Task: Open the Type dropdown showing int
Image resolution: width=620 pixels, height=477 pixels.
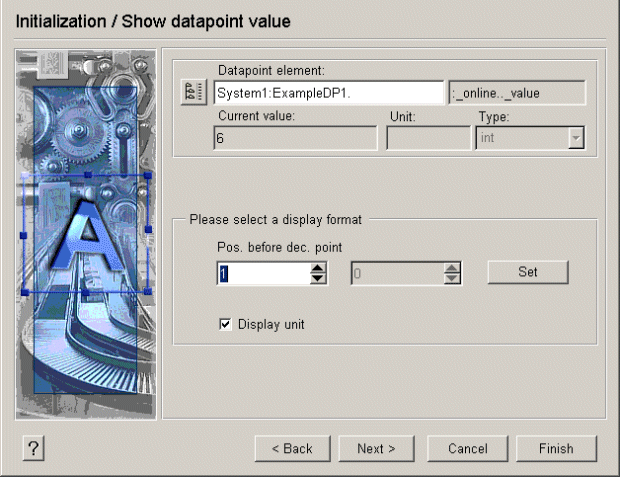Action: [x=575, y=139]
